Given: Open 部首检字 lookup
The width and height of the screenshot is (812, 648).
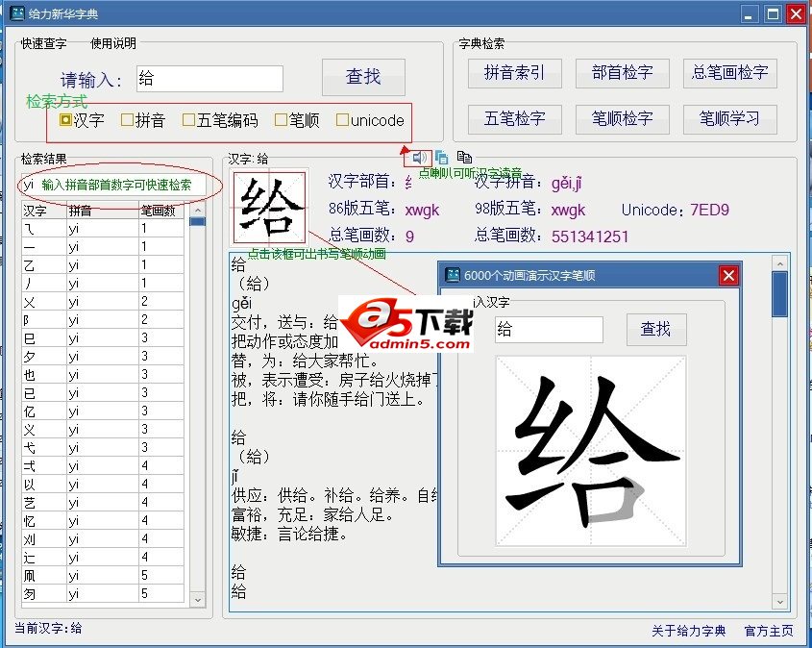Looking at the screenshot, I should 622,73.
